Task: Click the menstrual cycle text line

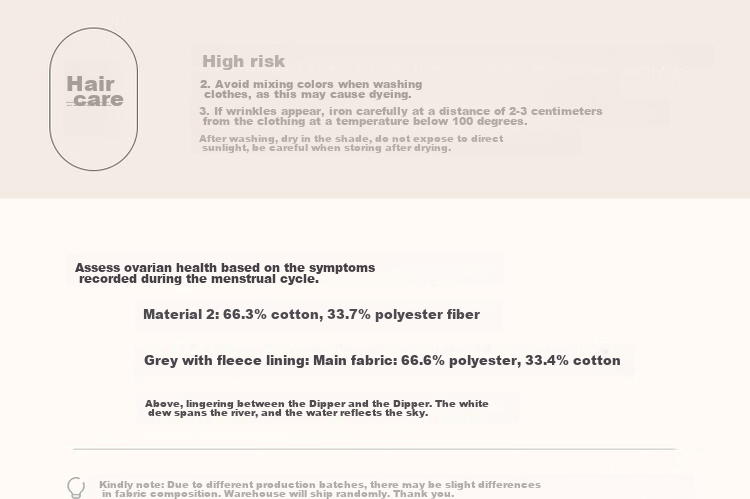Action: 199,279
